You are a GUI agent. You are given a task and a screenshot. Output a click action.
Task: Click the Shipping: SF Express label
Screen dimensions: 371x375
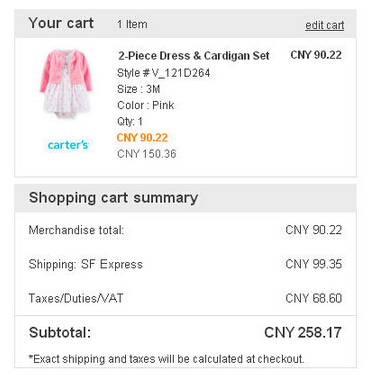click(86, 264)
